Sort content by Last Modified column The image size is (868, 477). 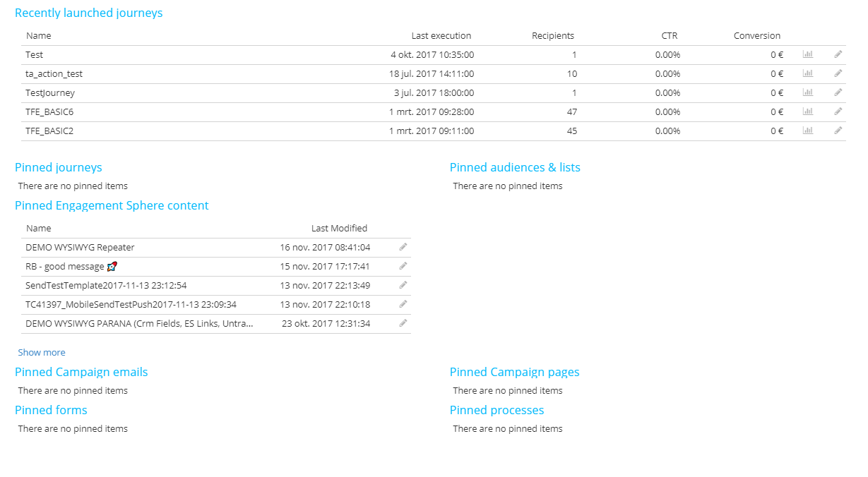pyautogui.click(x=339, y=228)
